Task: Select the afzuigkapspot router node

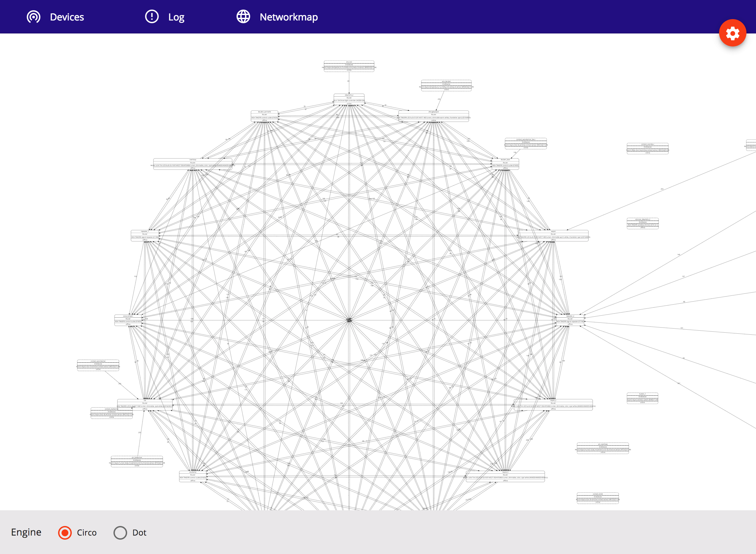Action: click(x=433, y=116)
